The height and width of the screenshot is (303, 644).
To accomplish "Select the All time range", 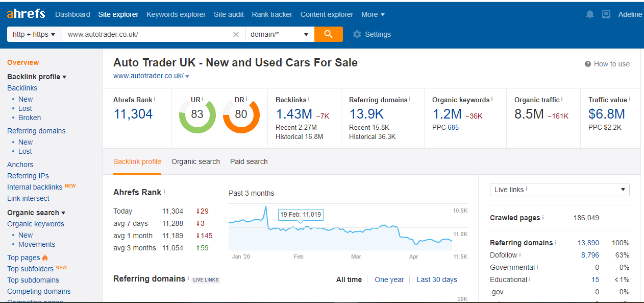I will 349,279.
